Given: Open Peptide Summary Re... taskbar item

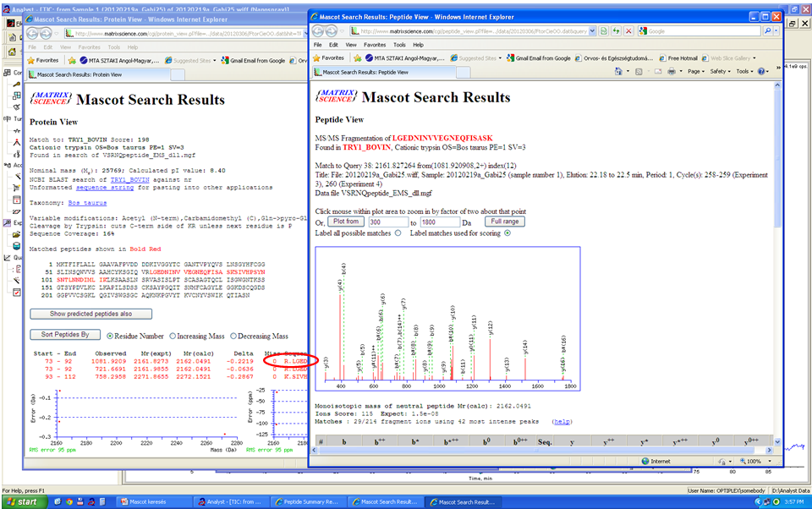Looking at the screenshot, I should tap(308, 501).
